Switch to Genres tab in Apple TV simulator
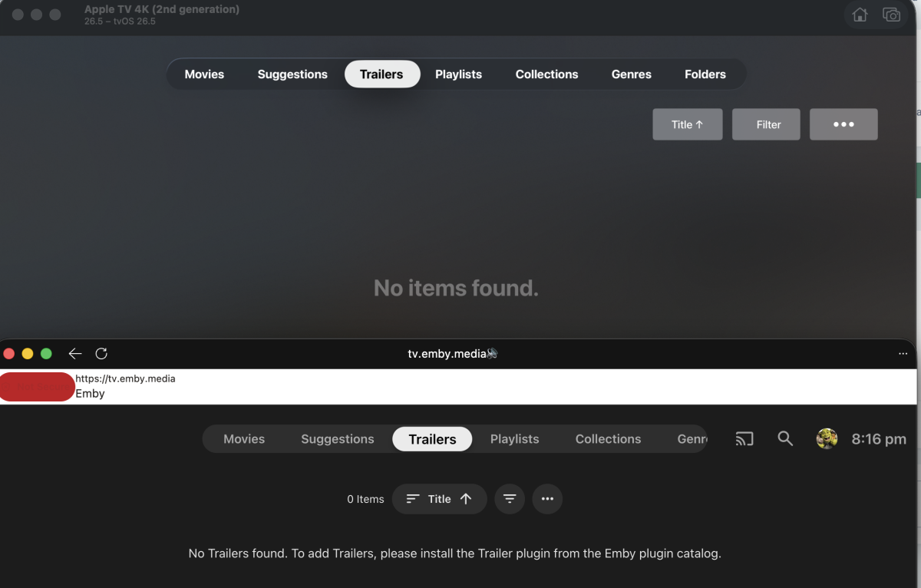The image size is (921, 588). pos(632,74)
